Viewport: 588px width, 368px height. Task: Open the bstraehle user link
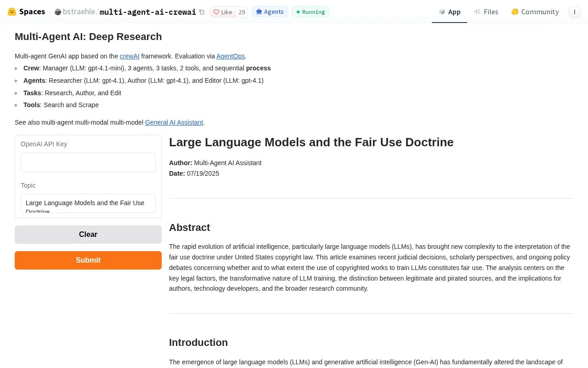[79, 11]
